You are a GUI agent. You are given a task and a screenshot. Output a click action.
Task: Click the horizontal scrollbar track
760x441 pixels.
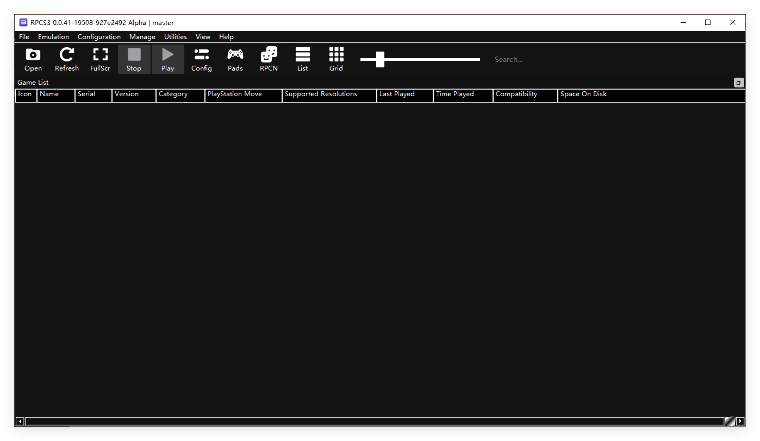374,421
